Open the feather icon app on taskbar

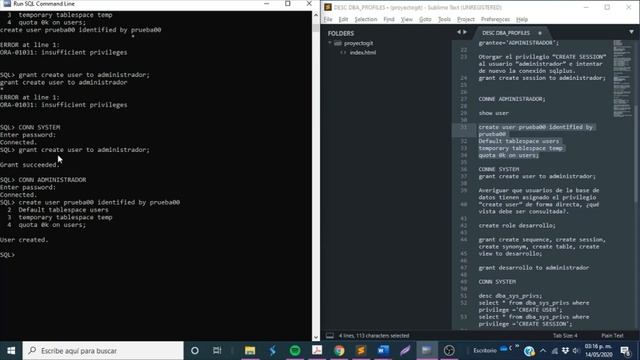coord(405,351)
